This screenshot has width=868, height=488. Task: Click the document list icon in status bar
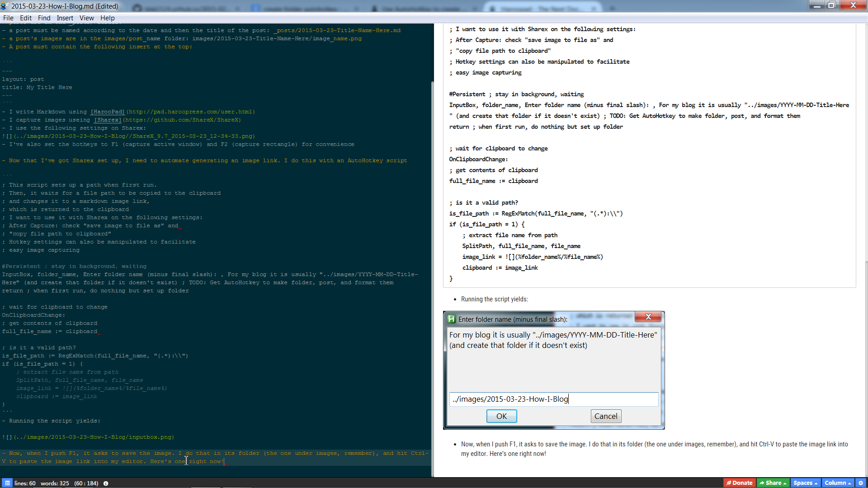(x=8, y=483)
